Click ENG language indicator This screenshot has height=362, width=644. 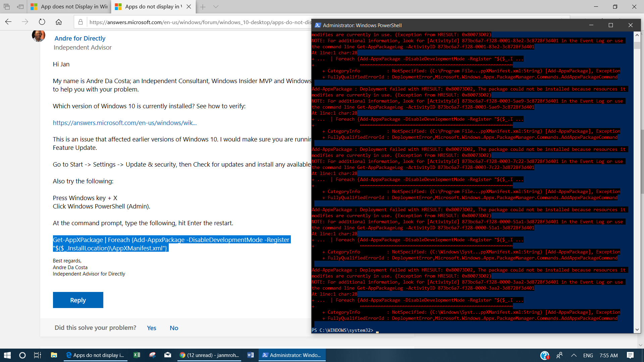(x=588, y=356)
